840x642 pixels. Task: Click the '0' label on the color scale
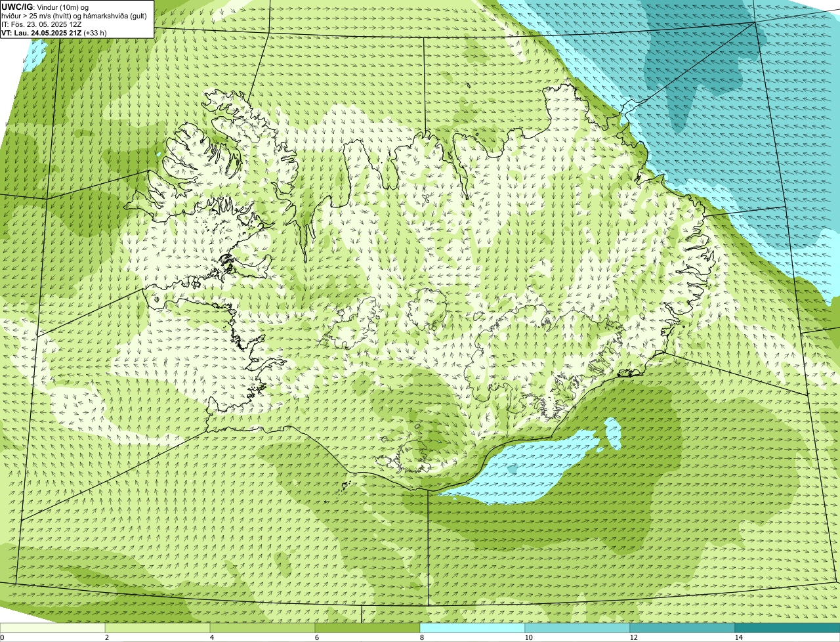tap(3, 637)
